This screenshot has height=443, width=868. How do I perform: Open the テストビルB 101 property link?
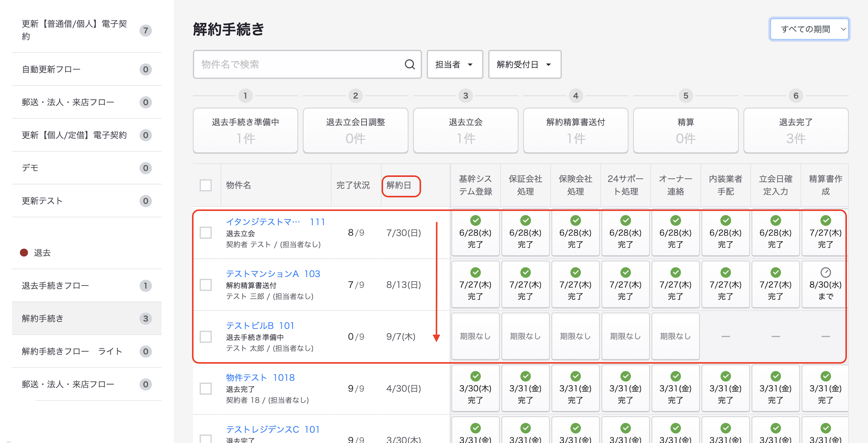(260, 326)
